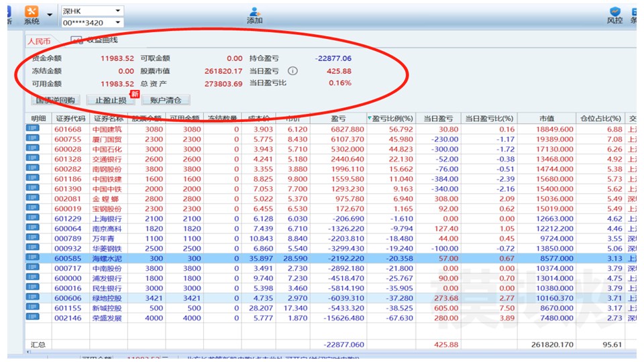Expand the arrow next to 系统
The image size is (644, 362).
coord(49,15)
